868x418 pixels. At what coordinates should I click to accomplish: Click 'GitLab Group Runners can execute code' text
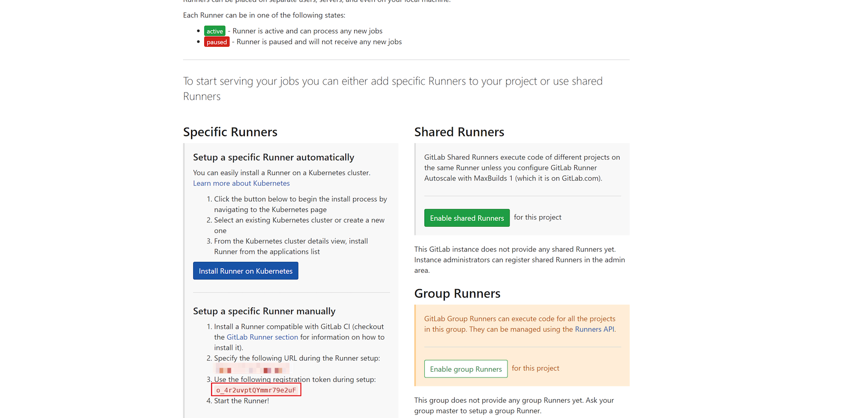click(x=520, y=324)
